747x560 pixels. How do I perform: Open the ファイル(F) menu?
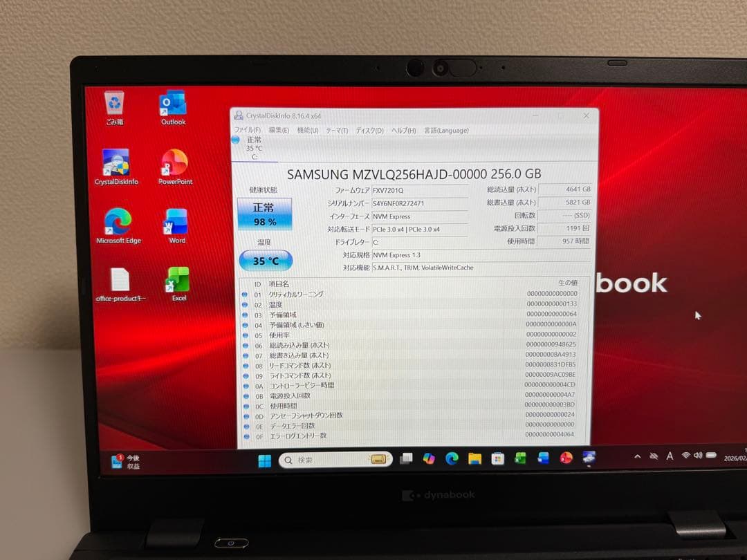[250, 130]
